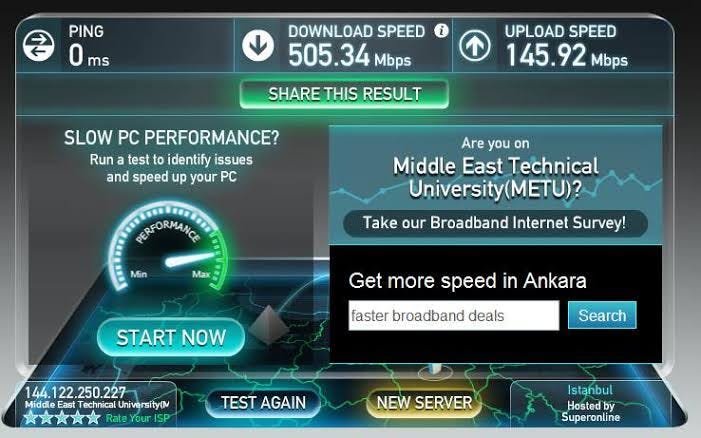Rate ISP with the first star
This screenshot has height=438, width=701.
click(x=30, y=418)
